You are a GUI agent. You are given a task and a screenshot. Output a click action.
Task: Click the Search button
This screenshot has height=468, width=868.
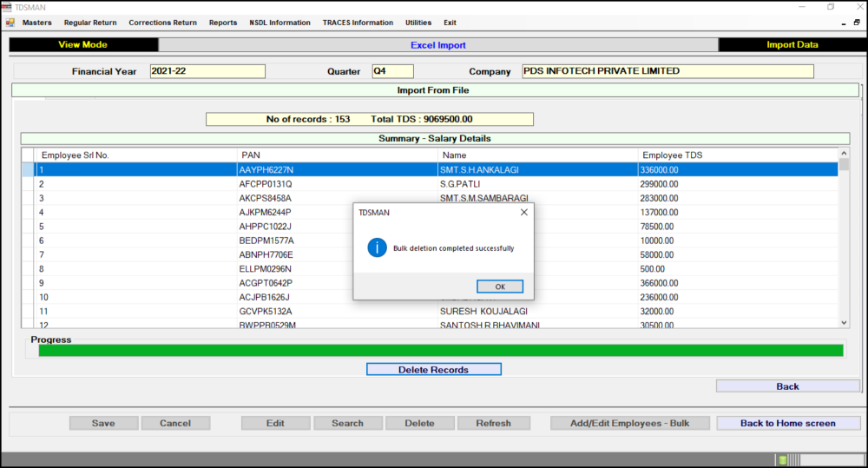coord(348,423)
